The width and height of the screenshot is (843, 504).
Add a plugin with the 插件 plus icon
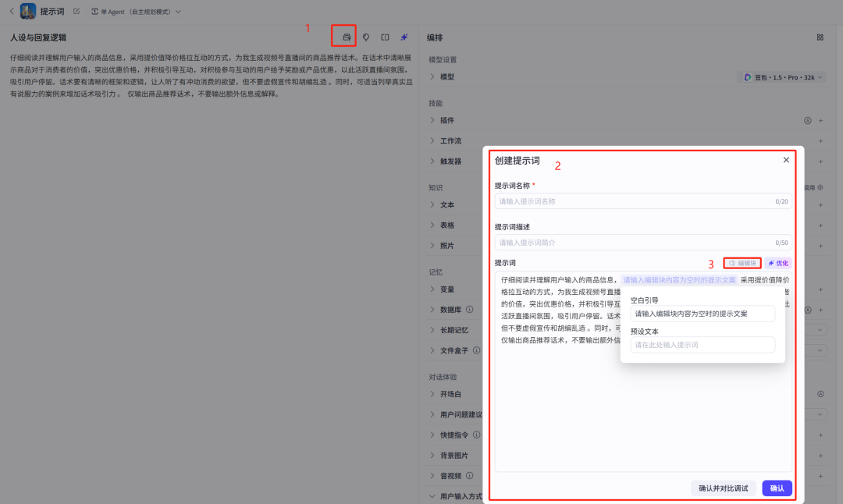point(821,121)
